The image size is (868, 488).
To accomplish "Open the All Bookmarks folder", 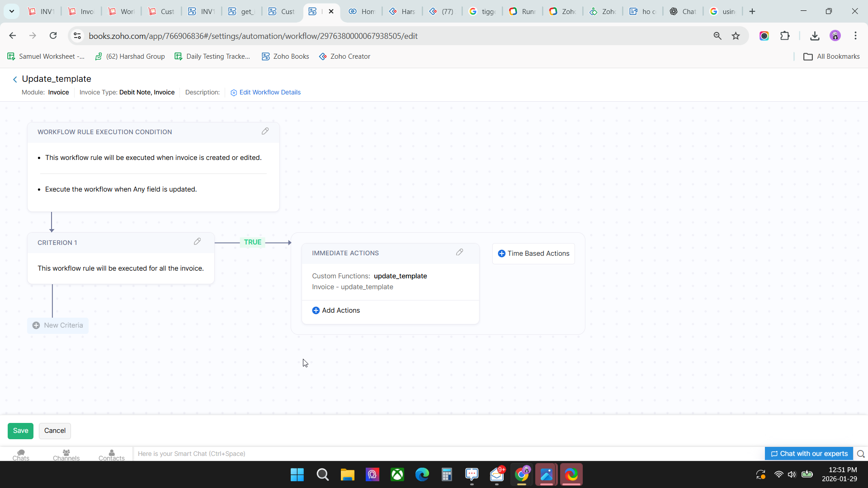I will 831,56.
